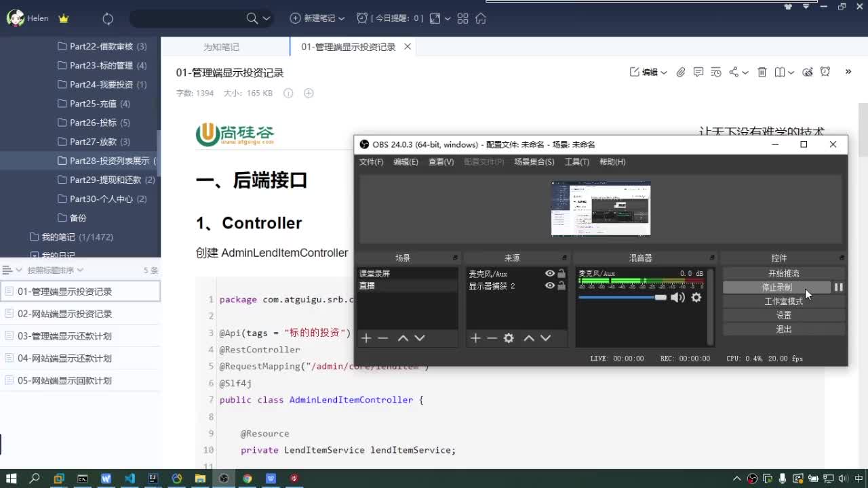Click the note info circle icon
The width and height of the screenshot is (868, 488).
[x=288, y=93]
